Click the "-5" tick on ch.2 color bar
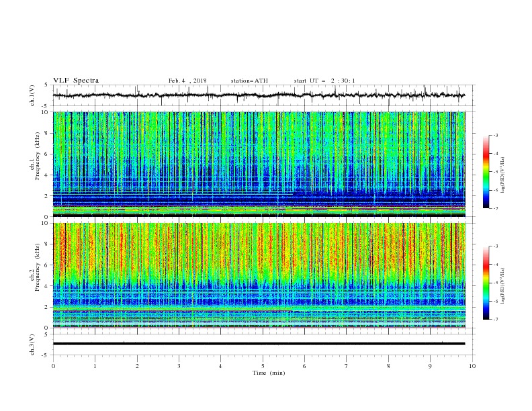The image size is (532, 411). 495,283
